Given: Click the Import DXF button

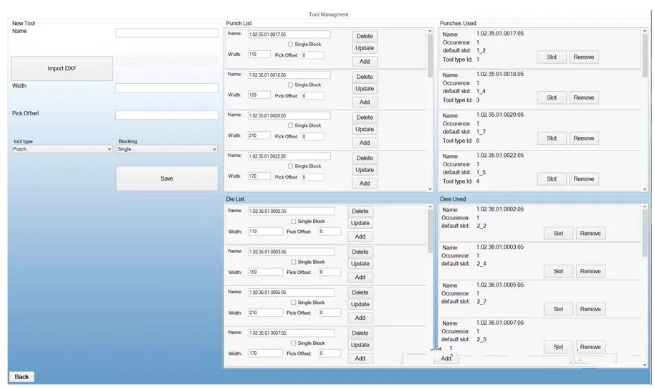Looking at the screenshot, I should click(x=62, y=68).
